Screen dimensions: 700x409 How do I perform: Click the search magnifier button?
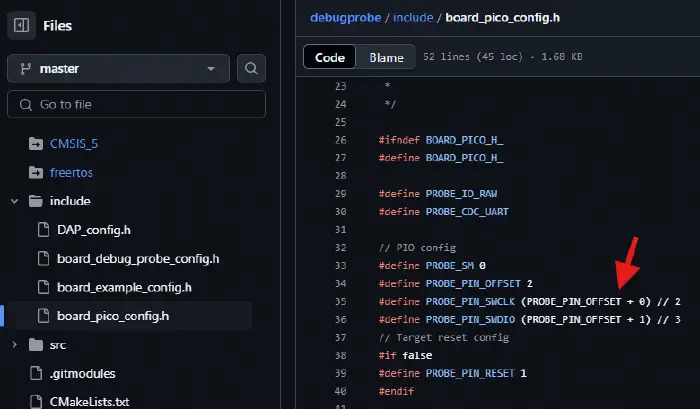tap(251, 69)
